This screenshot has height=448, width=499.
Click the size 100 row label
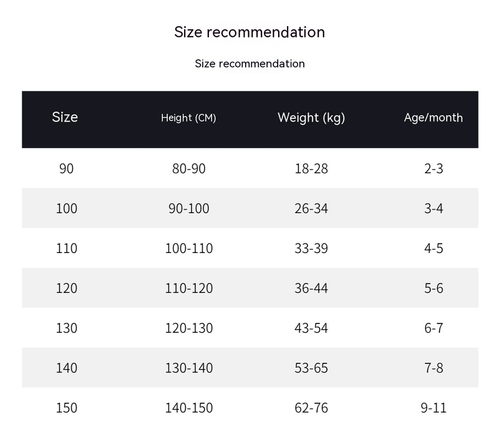[66, 208]
